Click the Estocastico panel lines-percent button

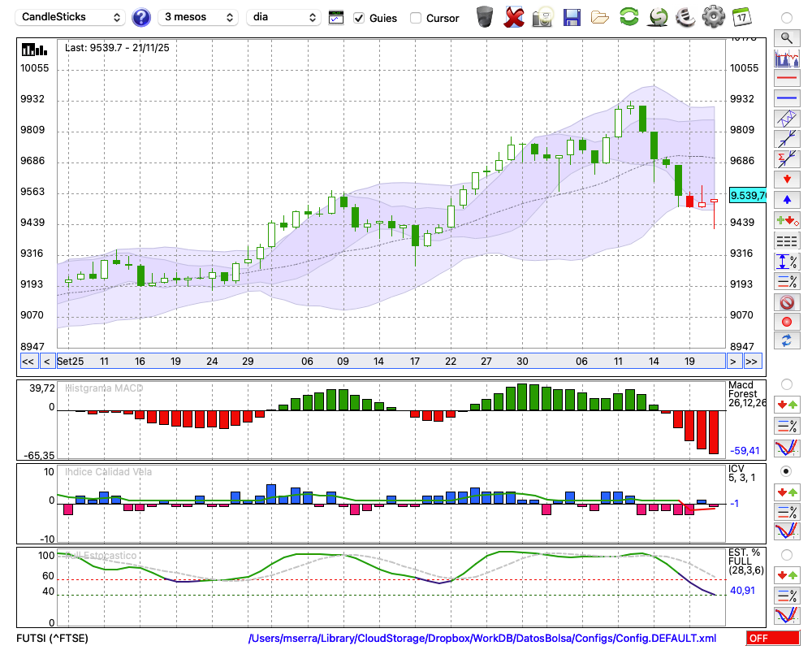pyautogui.click(x=787, y=595)
